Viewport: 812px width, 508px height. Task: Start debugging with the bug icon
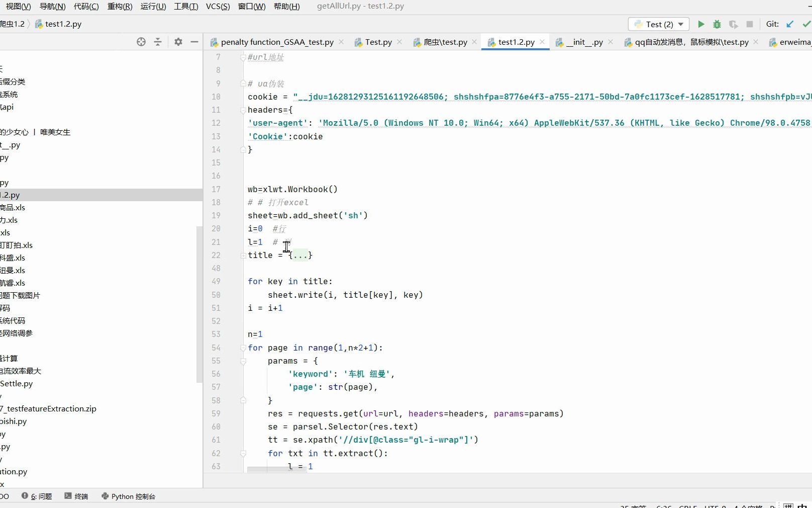[717, 24]
